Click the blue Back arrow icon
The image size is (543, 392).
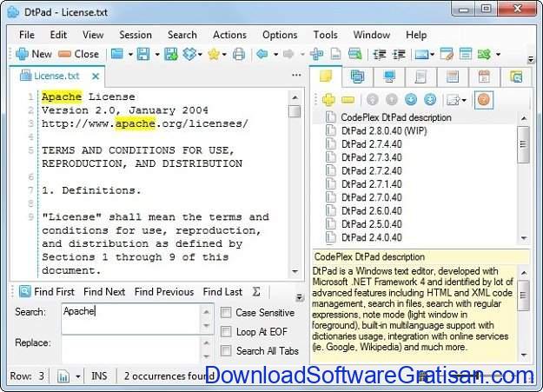click(262, 54)
